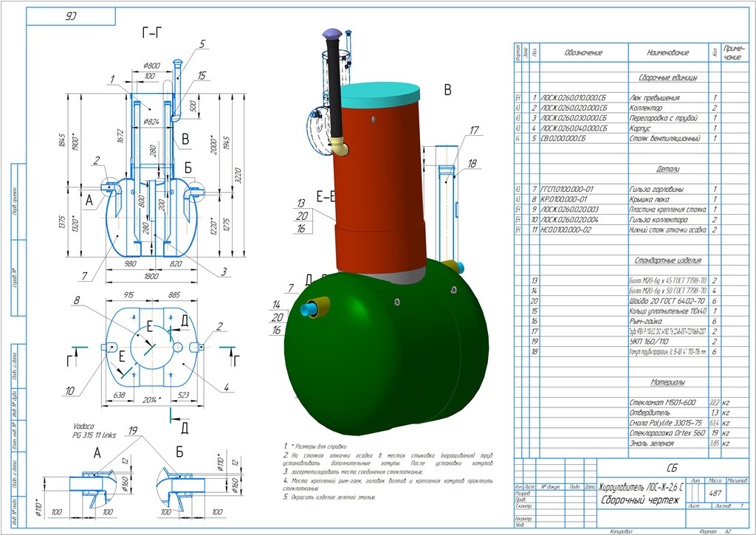Viewport: 756px width, 535px height.
Task: Click the 'УКП 160/110' cell
Action: point(649,342)
